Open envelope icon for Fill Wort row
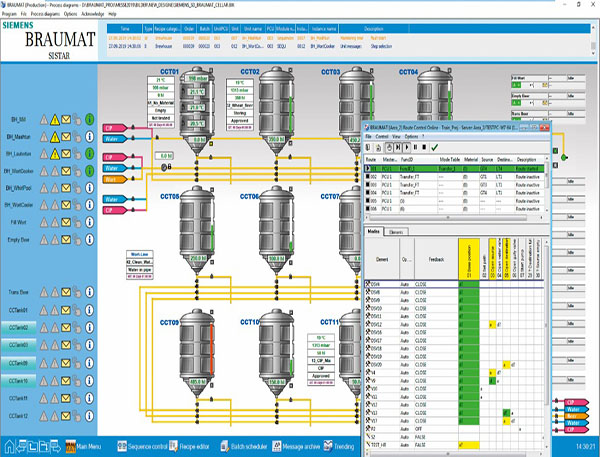Image resolution: width=600 pixels, height=457 pixels. [66, 222]
